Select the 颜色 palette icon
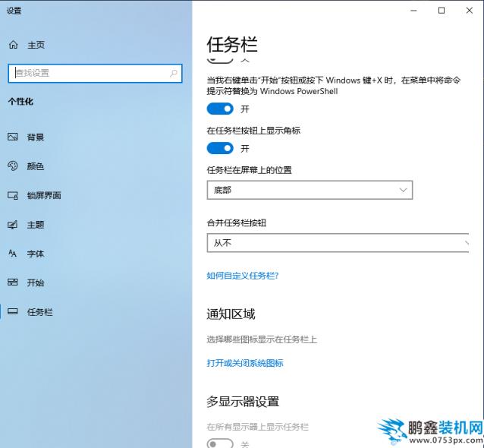 coord(13,166)
